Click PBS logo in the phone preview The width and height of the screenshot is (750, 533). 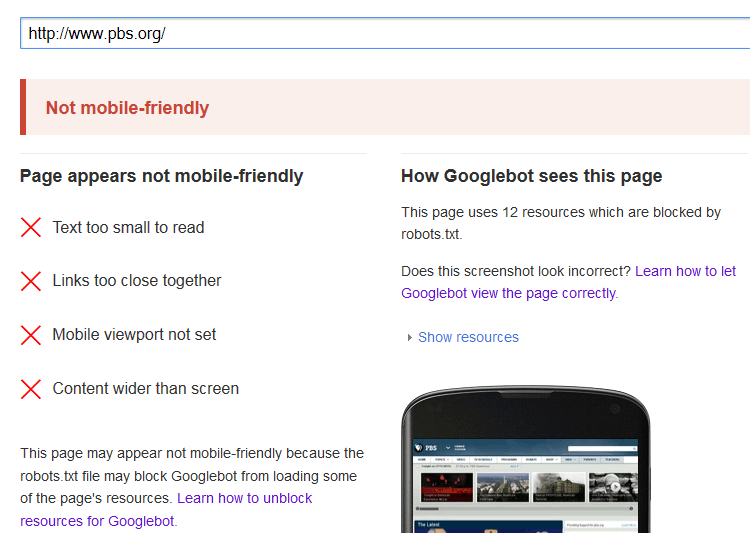(x=426, y=448)
